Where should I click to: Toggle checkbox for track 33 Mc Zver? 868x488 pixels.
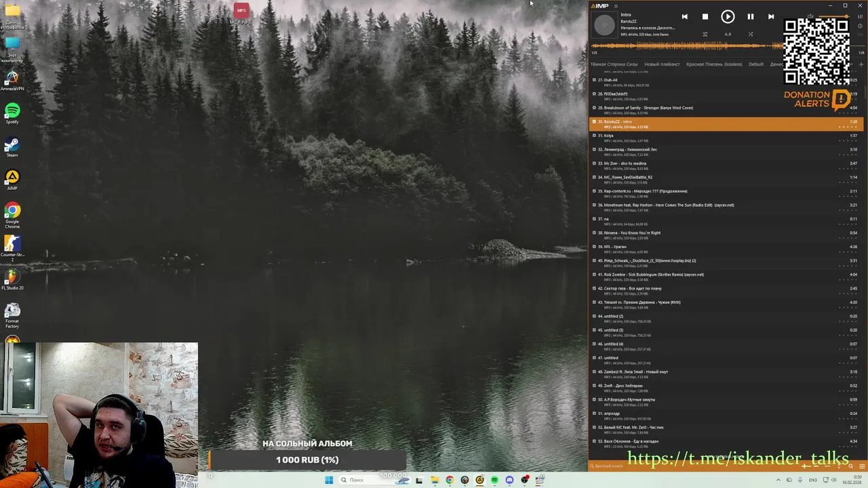594,163
